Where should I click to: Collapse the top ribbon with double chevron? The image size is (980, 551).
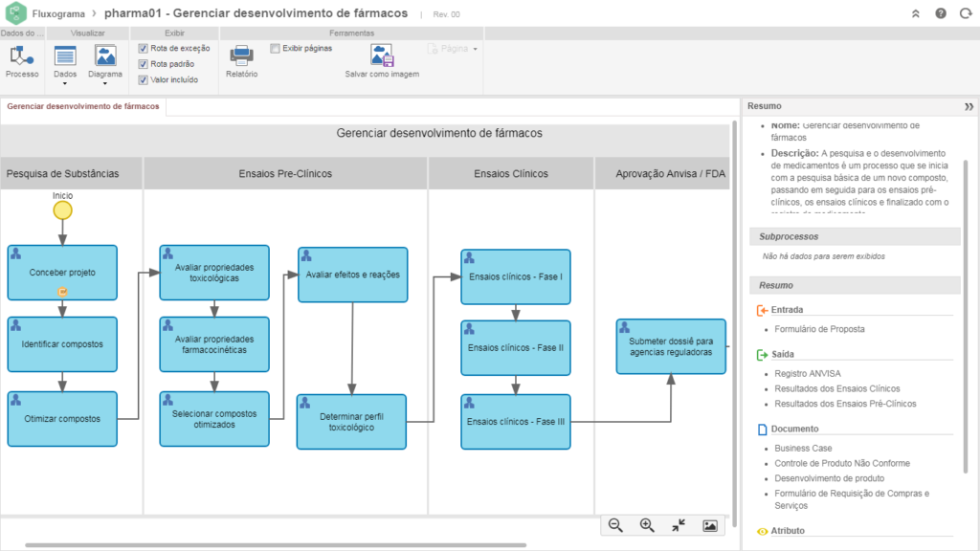[916, 13]
